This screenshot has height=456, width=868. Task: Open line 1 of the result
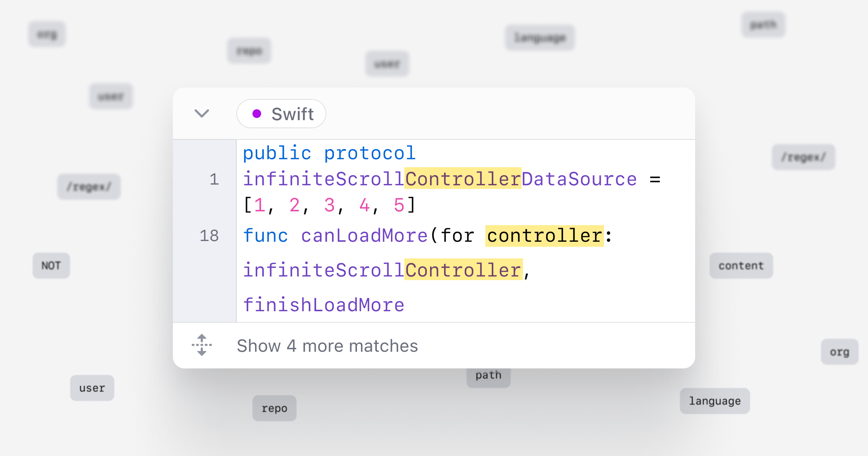(214, 179)
